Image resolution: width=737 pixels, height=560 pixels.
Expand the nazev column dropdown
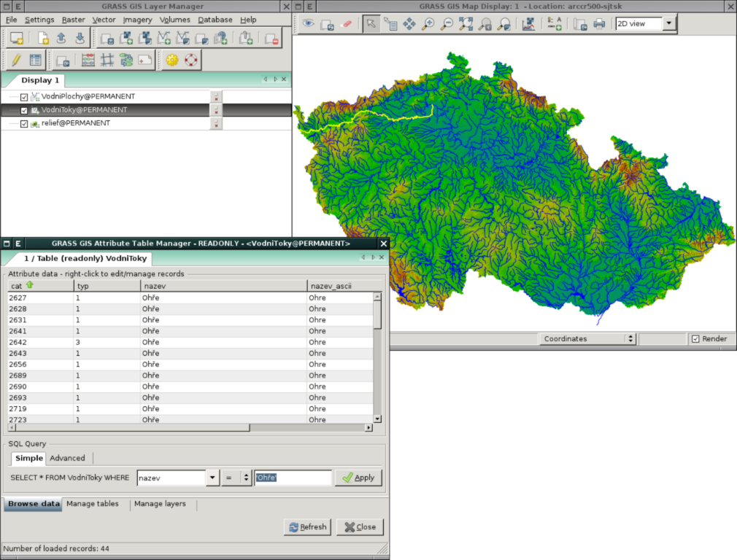click(212, 478)
